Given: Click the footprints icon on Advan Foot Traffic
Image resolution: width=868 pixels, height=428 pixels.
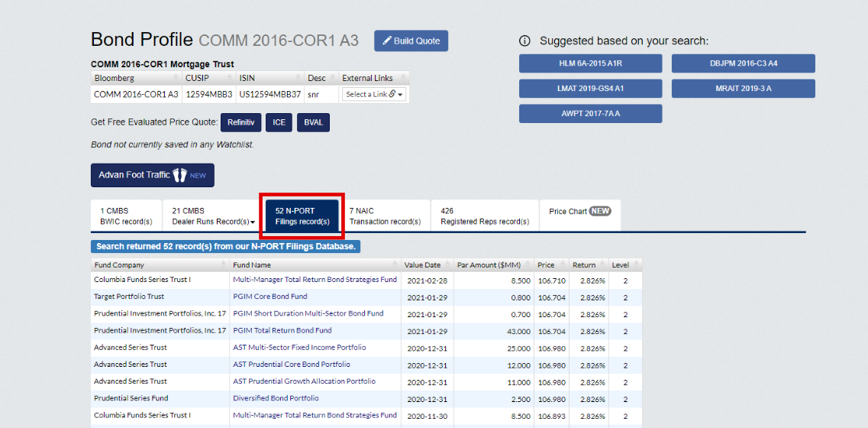Looking at the screenshot, I should pyautogui.click(x=180, y=175).
